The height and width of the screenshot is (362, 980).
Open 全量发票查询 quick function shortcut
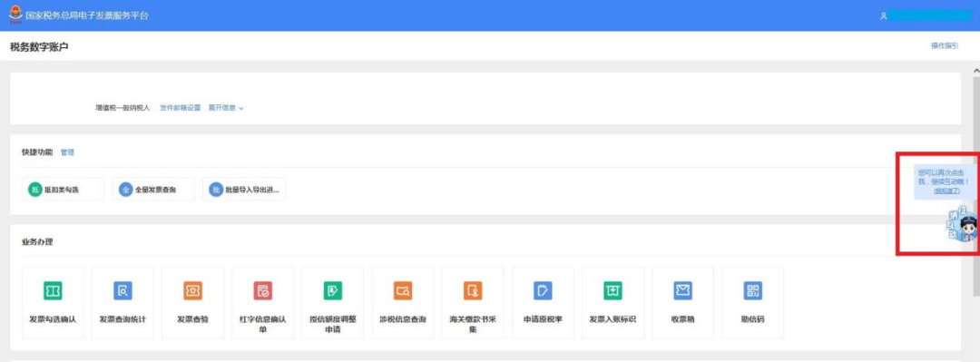[x=153, y=189]
